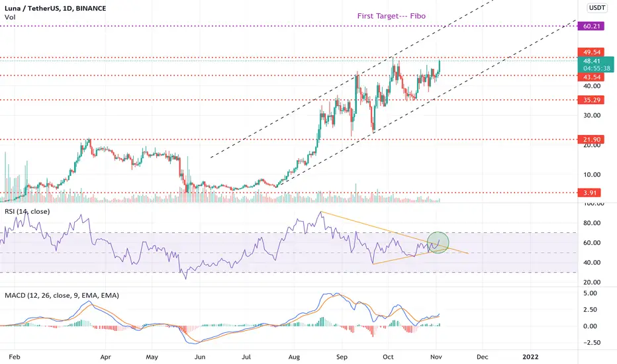Screen dimensions: 617x364
Task: Click the RSI 20.00 axis value
Action: tap(592, 282)
